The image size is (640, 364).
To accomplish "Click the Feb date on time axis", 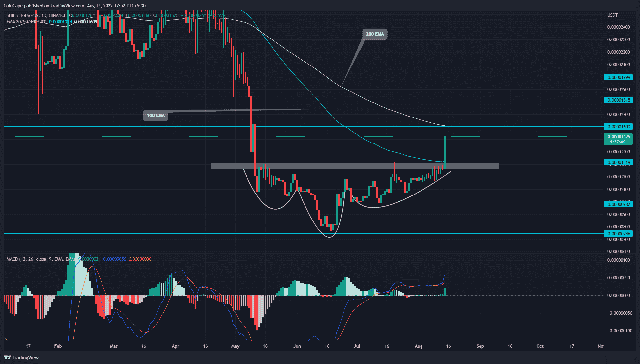I will (58, 346).
